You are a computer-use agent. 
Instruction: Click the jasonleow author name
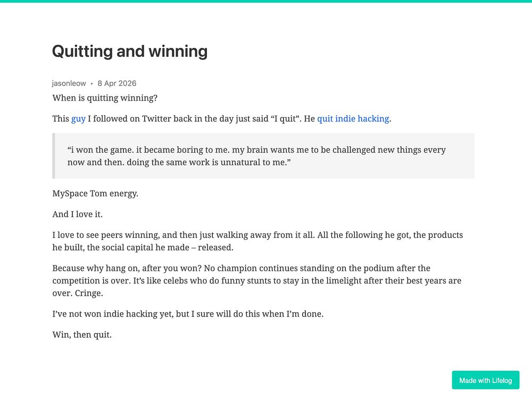tap(69, 83)
